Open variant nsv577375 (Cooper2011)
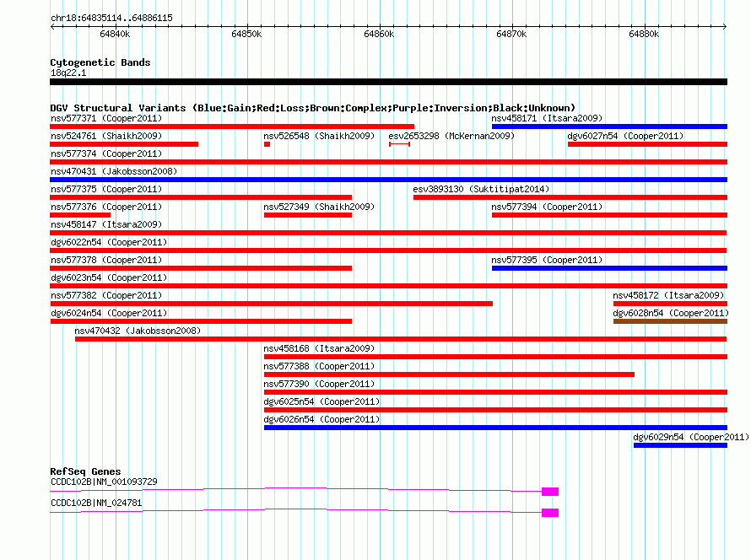The width and height of the screenshot is (751, 560). (x=106, y=189)
